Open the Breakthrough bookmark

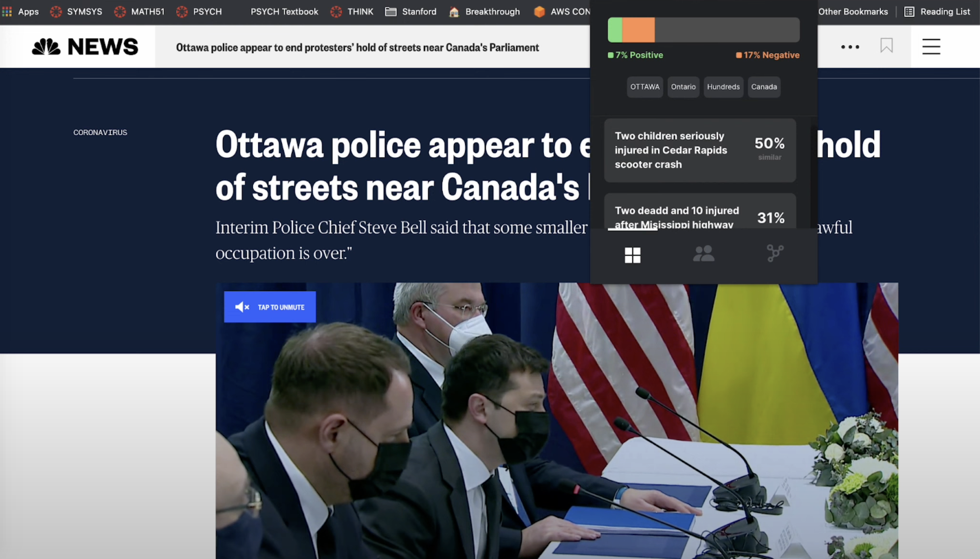[484, 12]
